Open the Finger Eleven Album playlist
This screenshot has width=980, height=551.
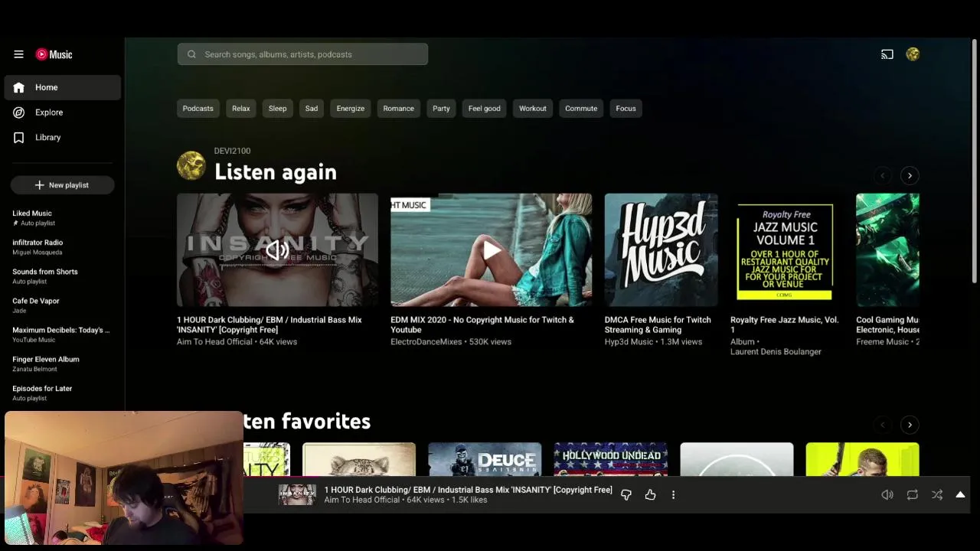61,364
